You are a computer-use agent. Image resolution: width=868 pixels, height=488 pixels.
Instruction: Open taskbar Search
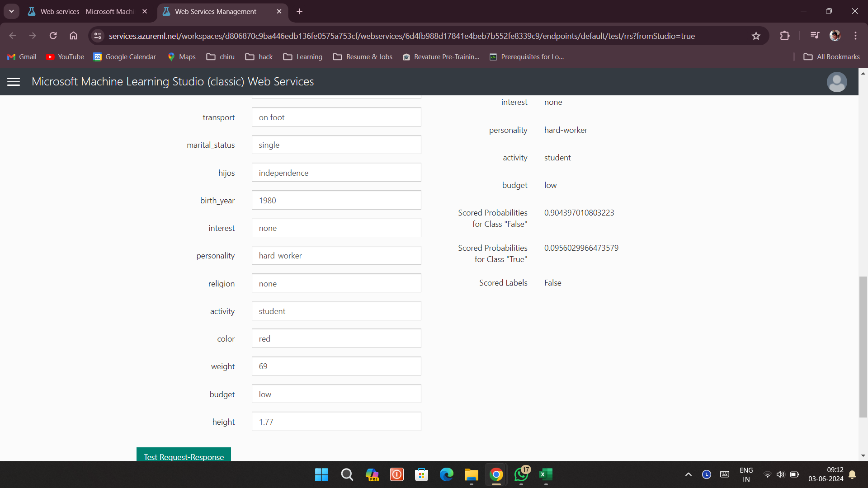pyautogui.click(x=347, y=474)
